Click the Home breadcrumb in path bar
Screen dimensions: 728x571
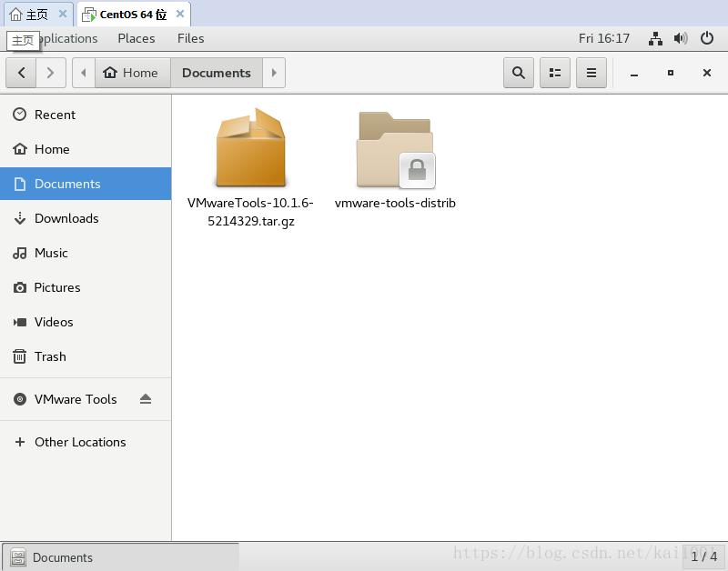tap(133, 73)
